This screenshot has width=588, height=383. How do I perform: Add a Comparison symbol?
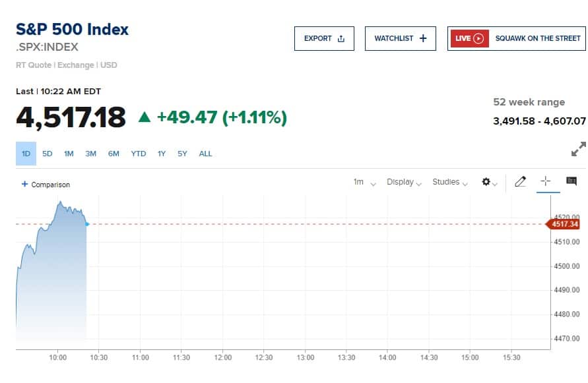(x=46, y=185)
